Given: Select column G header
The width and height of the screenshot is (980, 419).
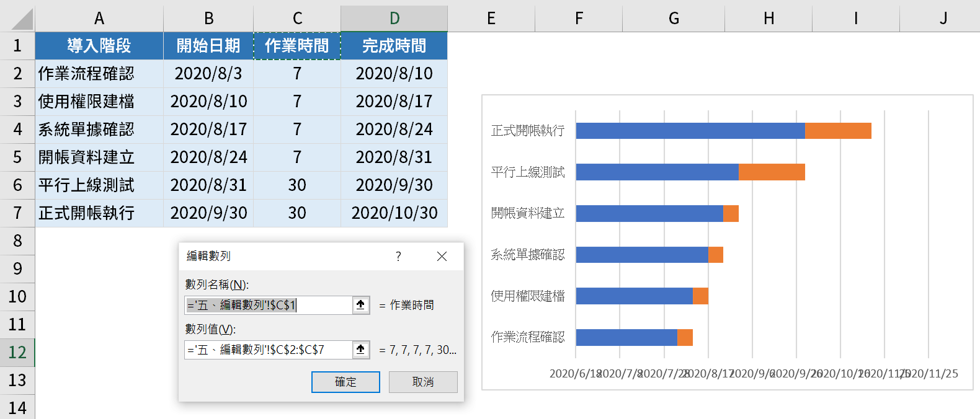Looking at the screenshot, I should pyautogui.click(x=674, y=19).
